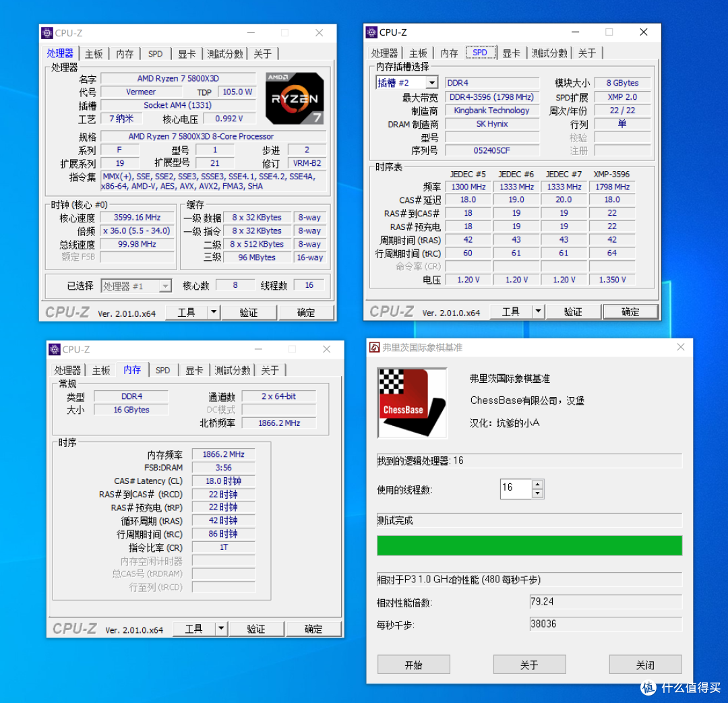Click the 验证 button in the memory window
This screenshot has height=703, width=728.
(256, 629)
